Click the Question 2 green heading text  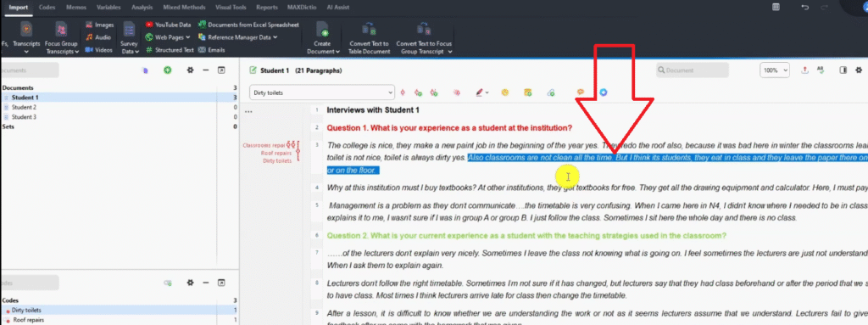pos(526,236)
